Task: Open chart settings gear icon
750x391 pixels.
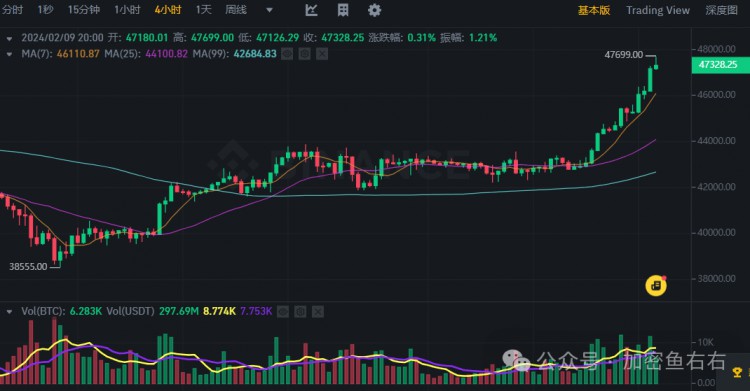Action: pos(375,10)
